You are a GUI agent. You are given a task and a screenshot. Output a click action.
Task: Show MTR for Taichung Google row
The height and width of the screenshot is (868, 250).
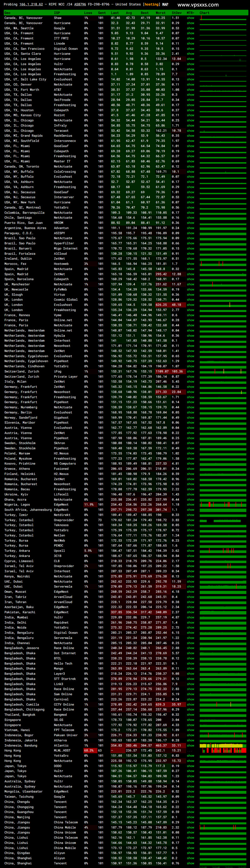tap(191, 796)
